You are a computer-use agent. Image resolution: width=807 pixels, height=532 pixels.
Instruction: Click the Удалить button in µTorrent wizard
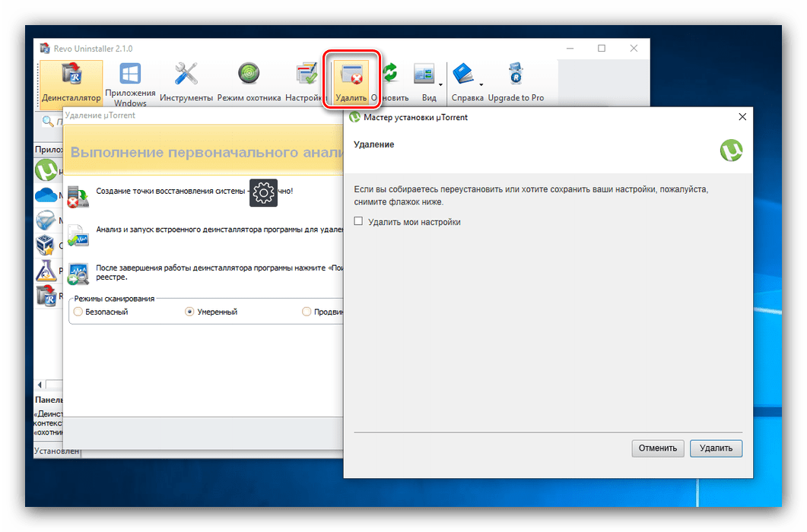[716, 448]
